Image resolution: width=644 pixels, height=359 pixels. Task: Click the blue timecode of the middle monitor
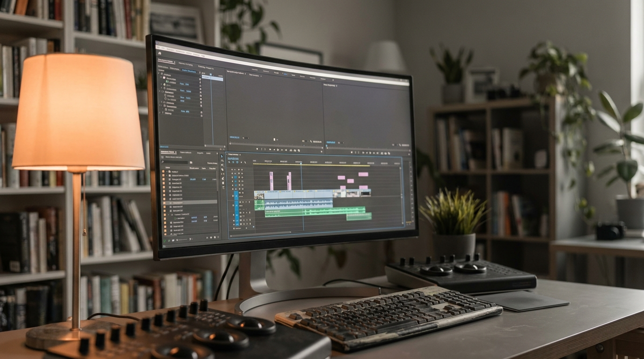[x=234, y=137]
